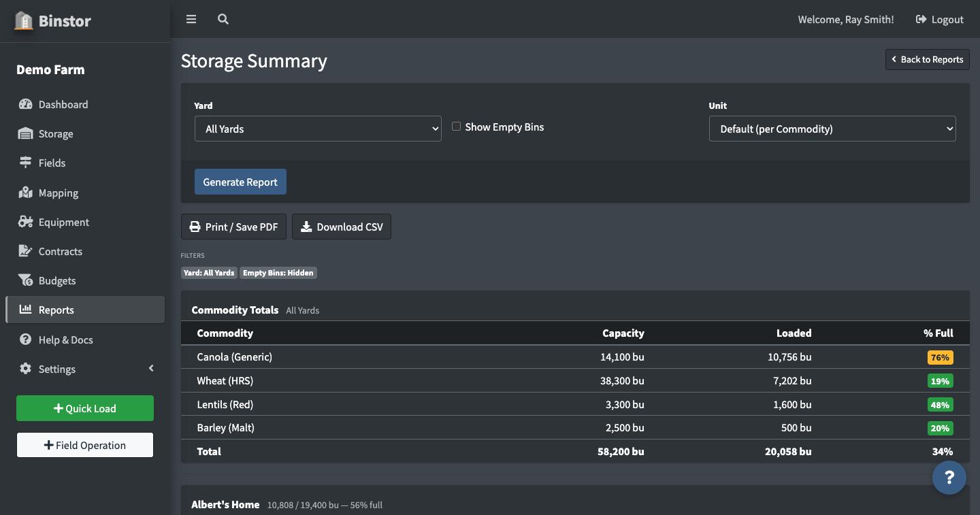The width and height of the screenshot is (980, 515).
Task: Click 'Albert's Home' yard heading
Action: 225,504
